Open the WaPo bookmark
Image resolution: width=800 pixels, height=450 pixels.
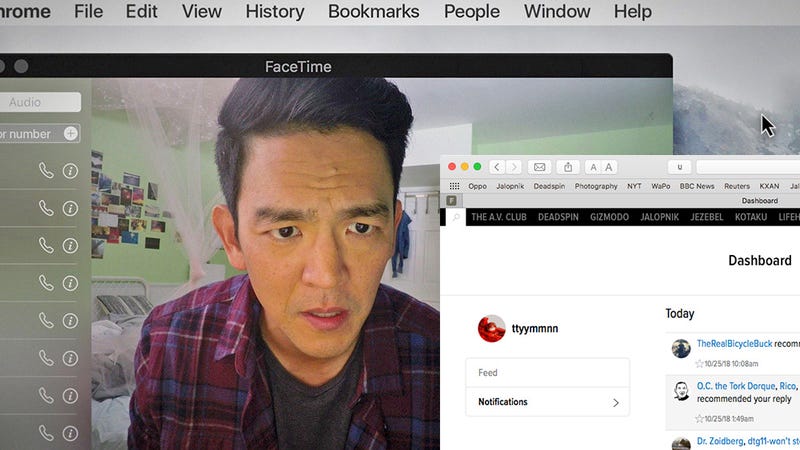(661, 186)
